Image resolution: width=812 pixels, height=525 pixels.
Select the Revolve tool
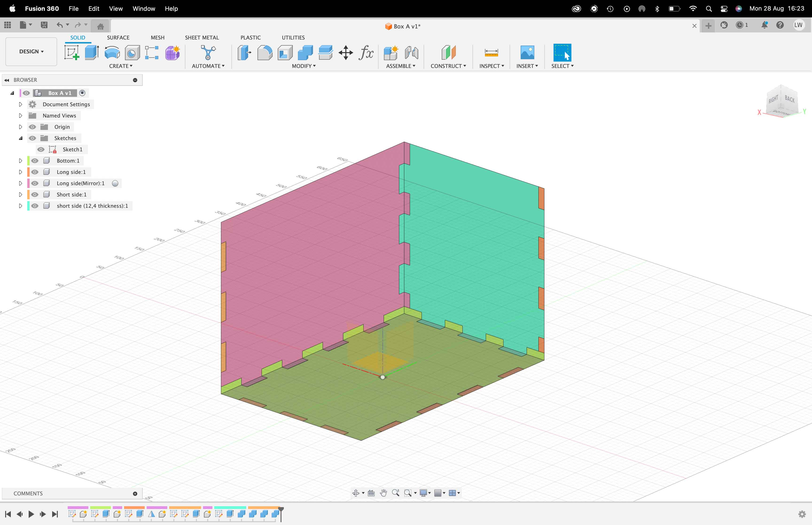click(112, 53)
